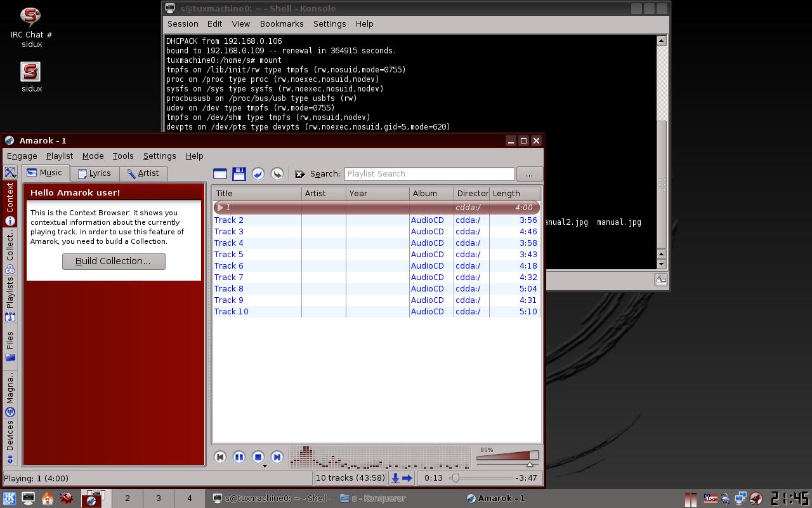Launch terminal from the panel icon

click(x=29, y=498)
